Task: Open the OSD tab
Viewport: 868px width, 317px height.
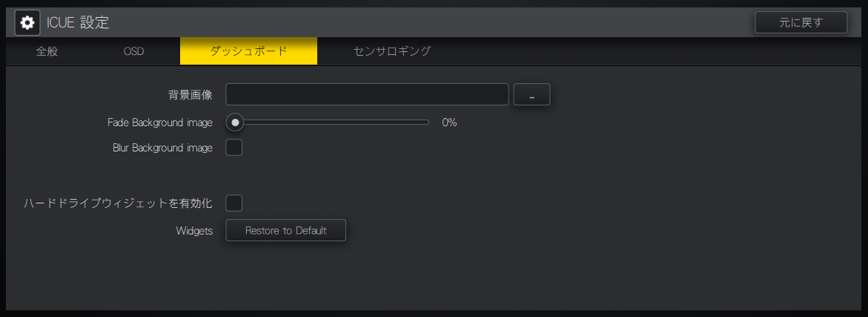Action: click(x=134, y=51)
